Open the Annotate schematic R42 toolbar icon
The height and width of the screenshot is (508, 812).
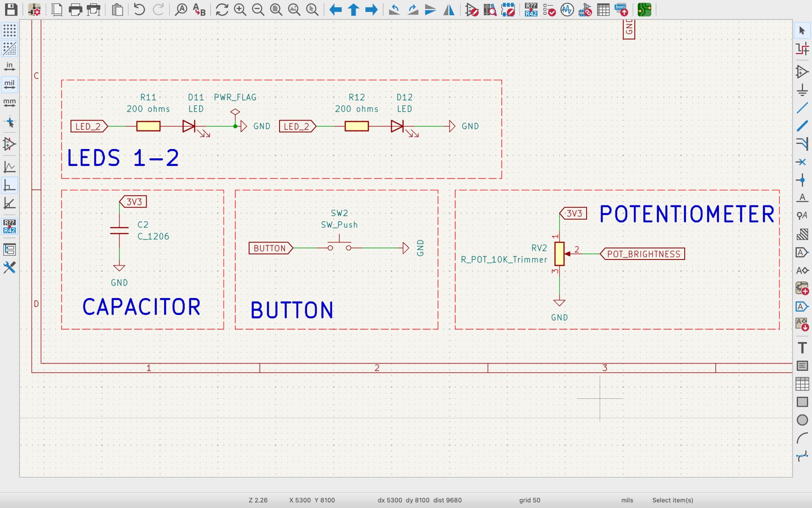point(531,9)
